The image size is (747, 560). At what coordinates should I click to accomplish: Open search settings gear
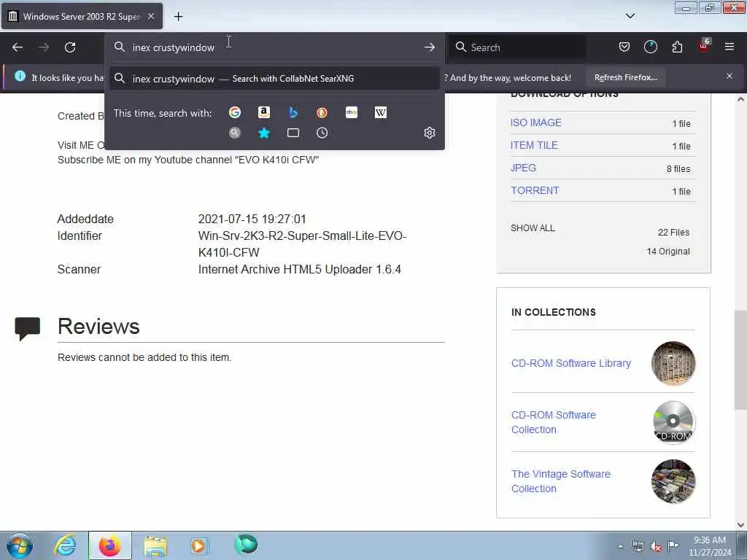[x=430, y=133]
